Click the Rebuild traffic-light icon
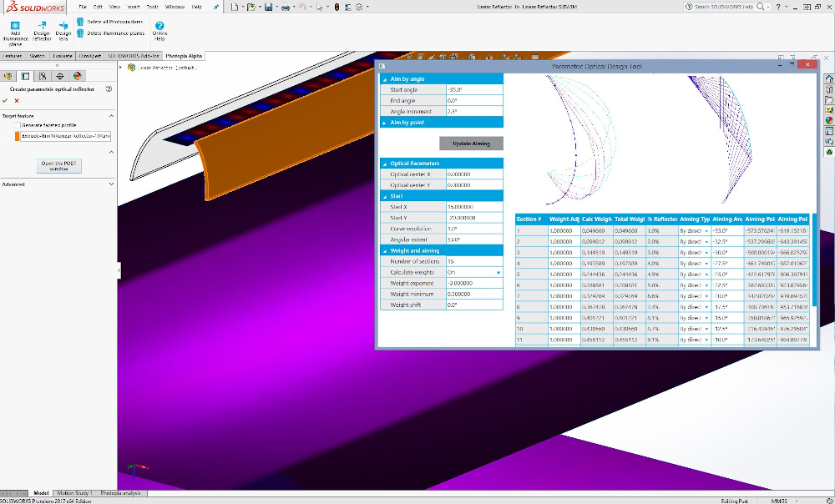The height and width of the screenshot is (504, 835). pos(337,8)
